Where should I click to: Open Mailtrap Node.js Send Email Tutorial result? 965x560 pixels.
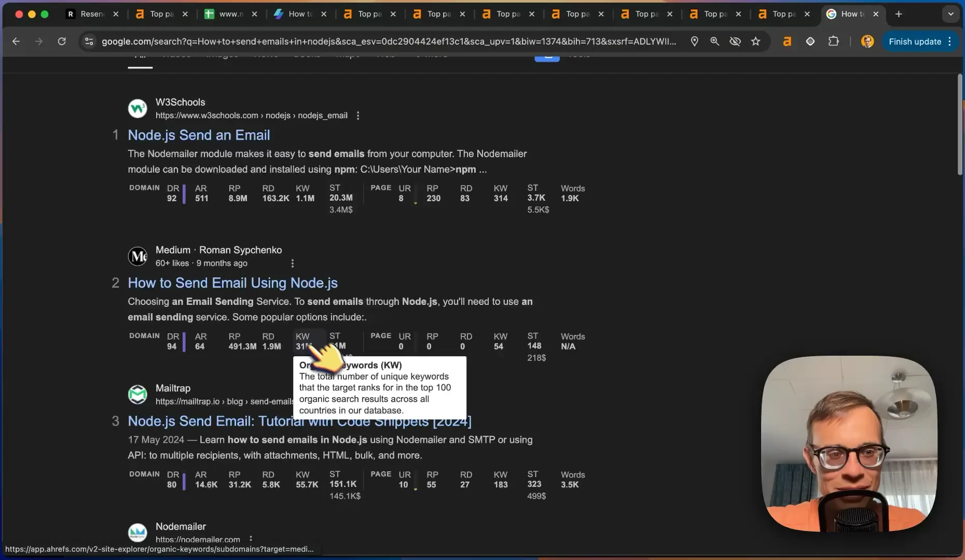click(299, 421)
